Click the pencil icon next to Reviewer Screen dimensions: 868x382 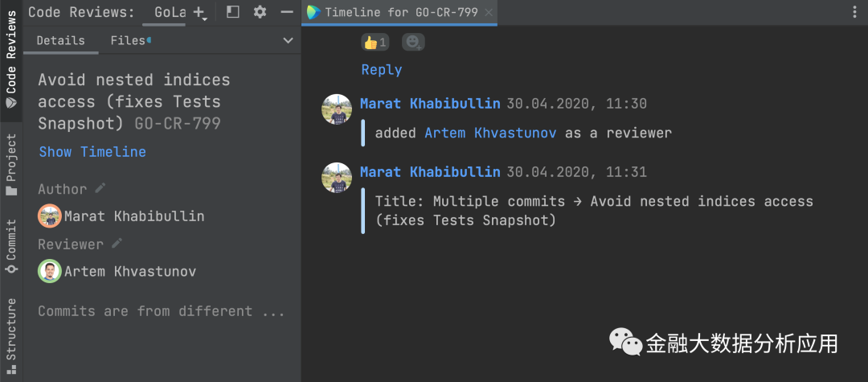tap(117, 244)
